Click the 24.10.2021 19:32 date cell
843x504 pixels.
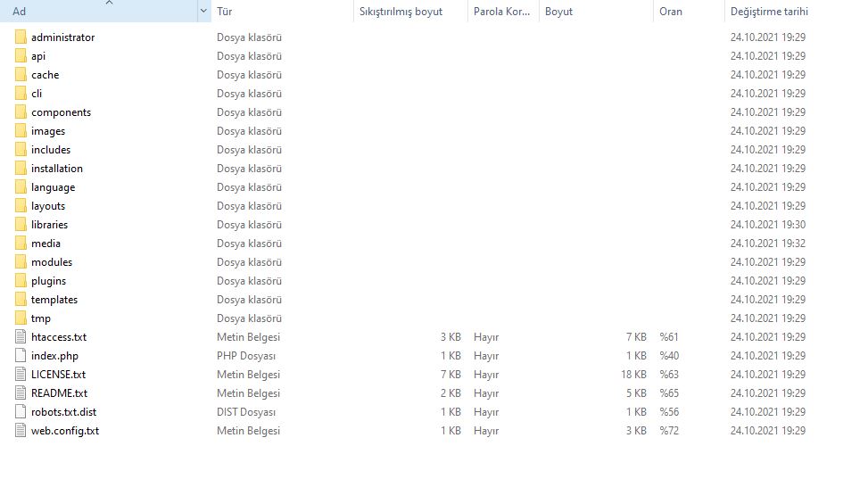click(x=768, y=244)
